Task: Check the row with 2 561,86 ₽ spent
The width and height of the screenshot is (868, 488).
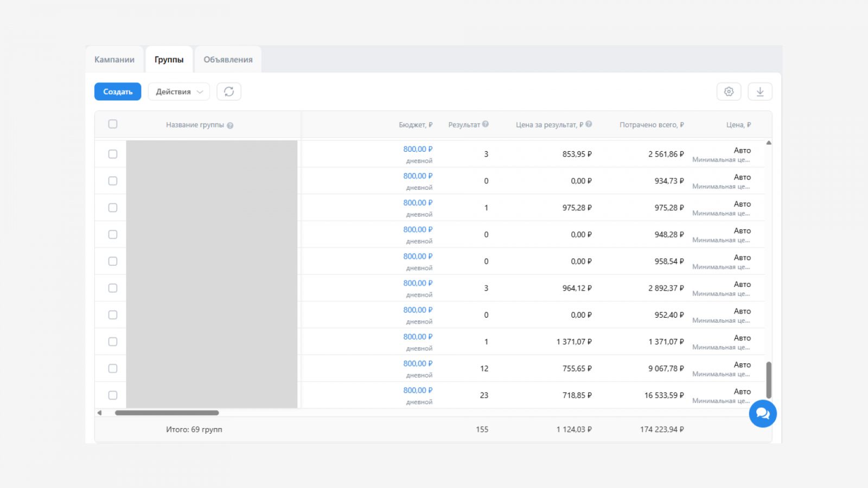Action: click(x=113, y=154)
